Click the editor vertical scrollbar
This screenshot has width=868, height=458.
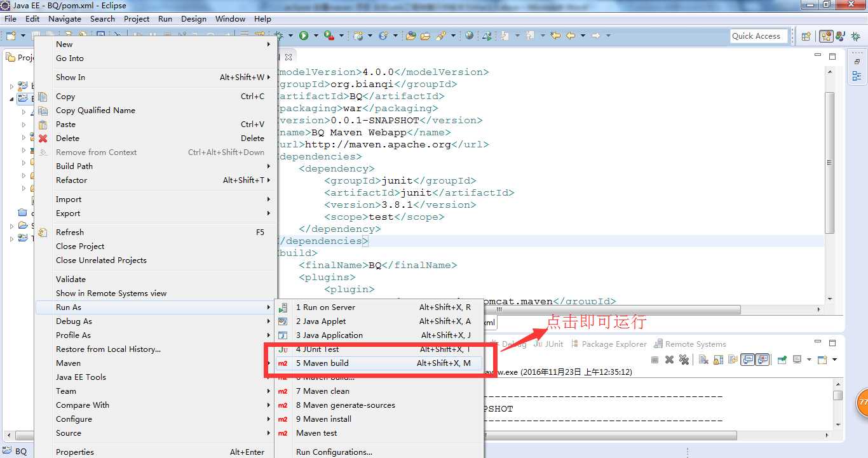point(829,162)
